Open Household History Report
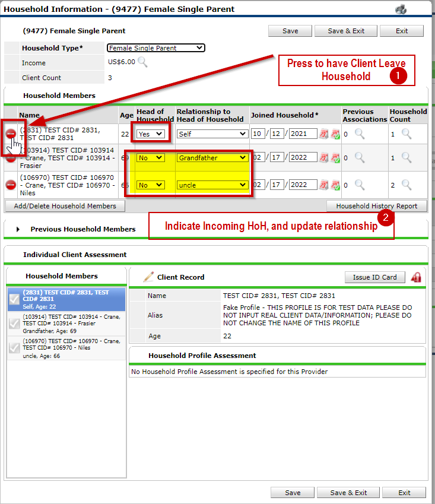 (x=376, y=206)
